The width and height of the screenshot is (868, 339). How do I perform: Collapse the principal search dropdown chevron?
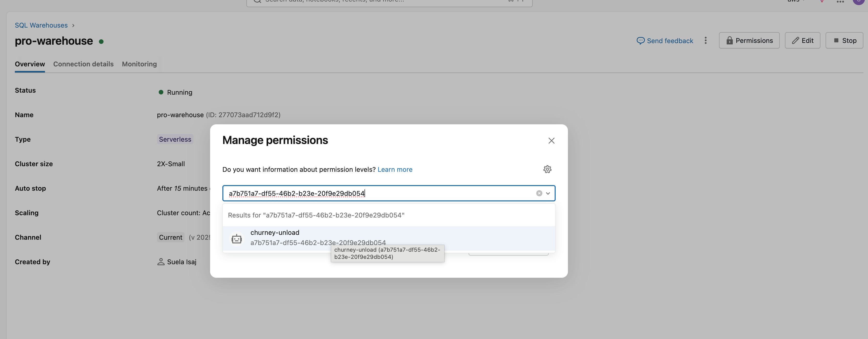click(548, 193)
